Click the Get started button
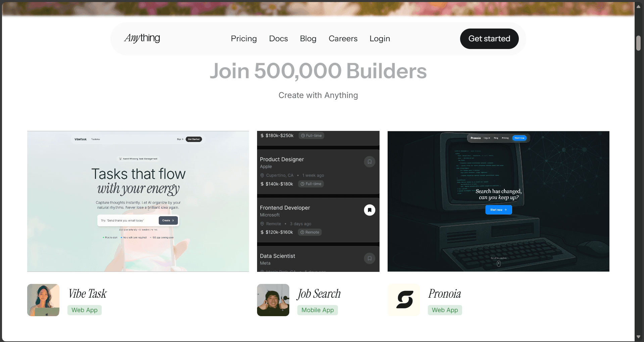 coord(489,39)
